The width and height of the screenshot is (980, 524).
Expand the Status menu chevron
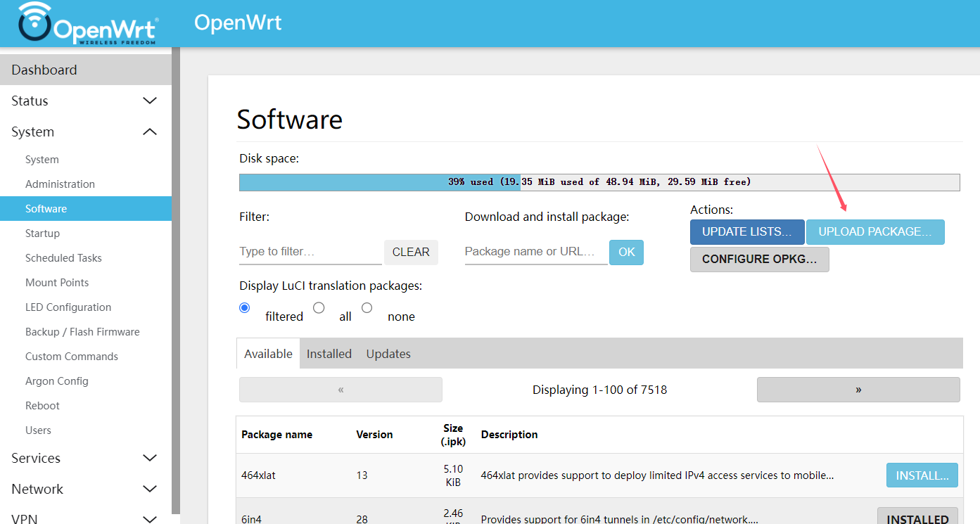tap(150, 101)
